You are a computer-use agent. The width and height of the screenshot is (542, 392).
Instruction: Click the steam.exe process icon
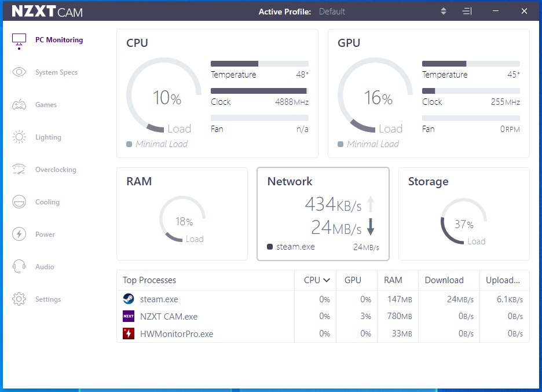pyautogui.click(x=129, y=299)
